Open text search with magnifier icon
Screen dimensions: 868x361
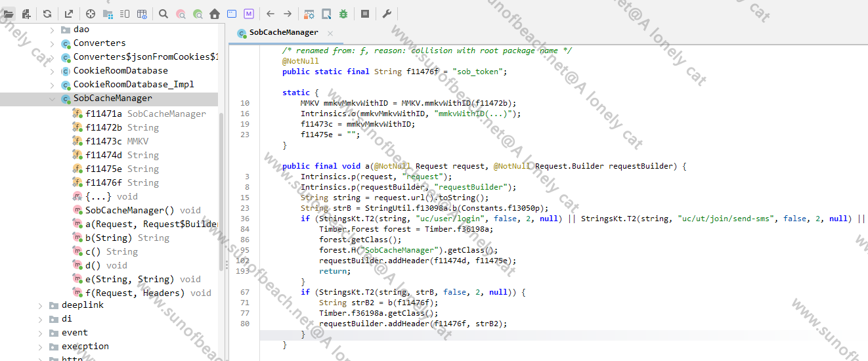pos(163,14)
